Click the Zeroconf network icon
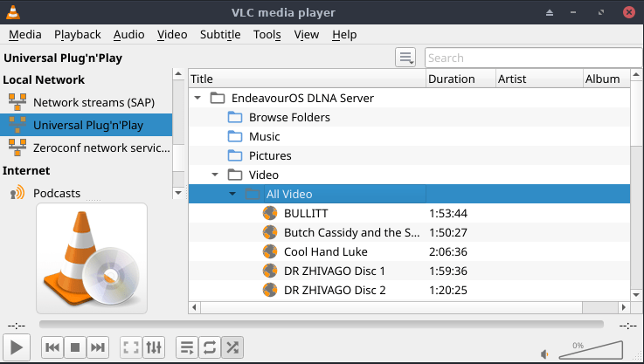The height and width of the screenshot is (364, 644). 17,148
